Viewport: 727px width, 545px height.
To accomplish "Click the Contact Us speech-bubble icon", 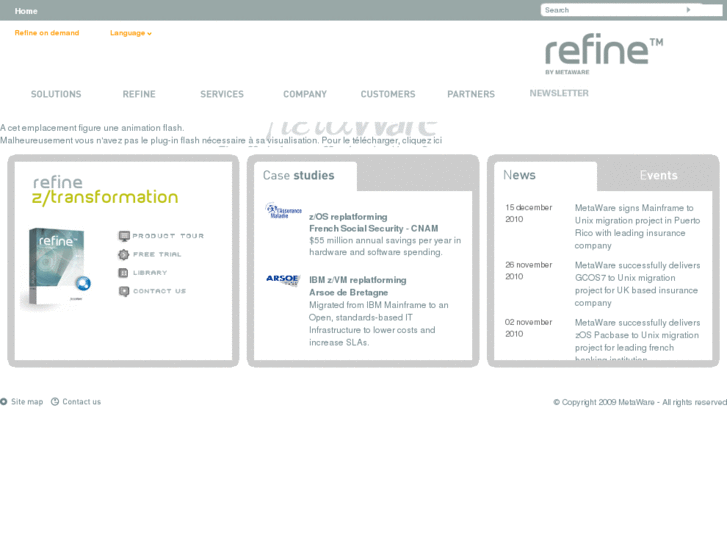I will [124, 291].
